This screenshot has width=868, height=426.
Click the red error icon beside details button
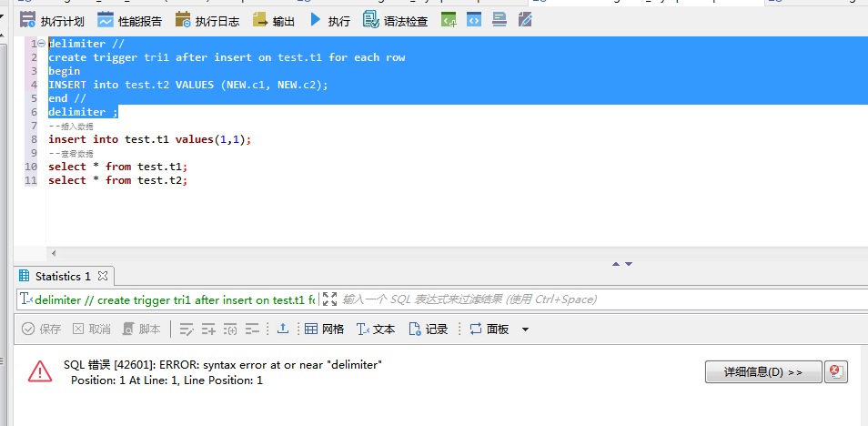835,371
